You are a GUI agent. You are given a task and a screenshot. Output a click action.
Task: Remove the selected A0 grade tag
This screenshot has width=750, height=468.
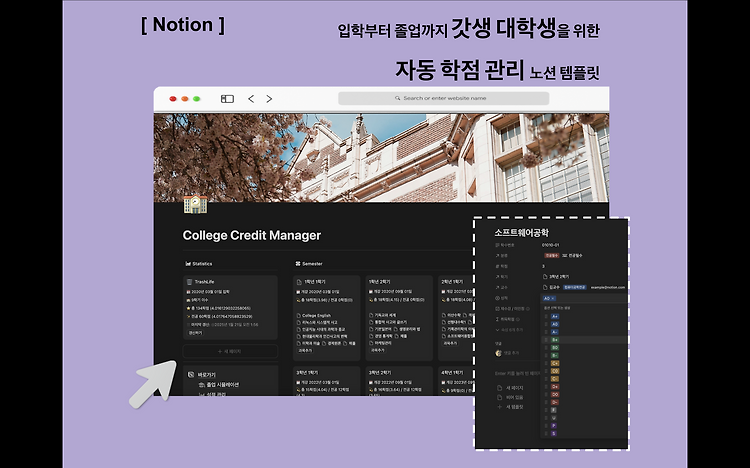[552, 298]
